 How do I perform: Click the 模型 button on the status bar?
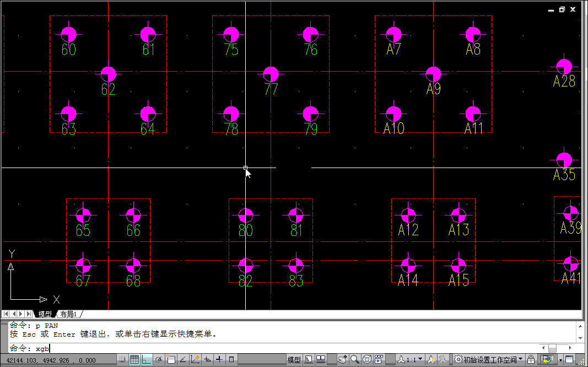click(295, 359)
